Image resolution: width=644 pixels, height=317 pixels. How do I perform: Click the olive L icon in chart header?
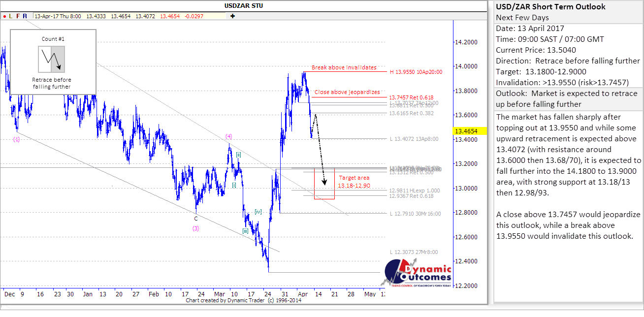10,16
